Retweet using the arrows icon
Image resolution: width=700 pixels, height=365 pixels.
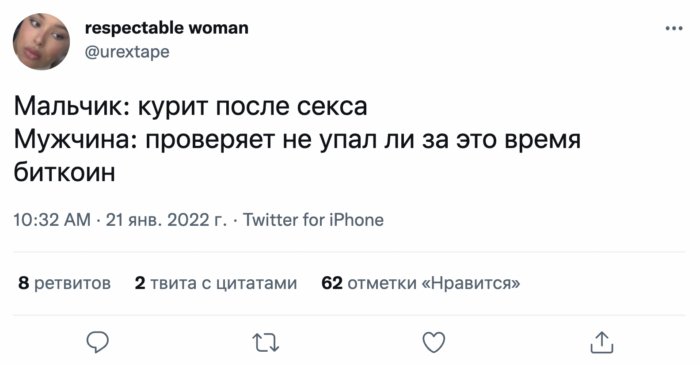click(x=266, y=343)
